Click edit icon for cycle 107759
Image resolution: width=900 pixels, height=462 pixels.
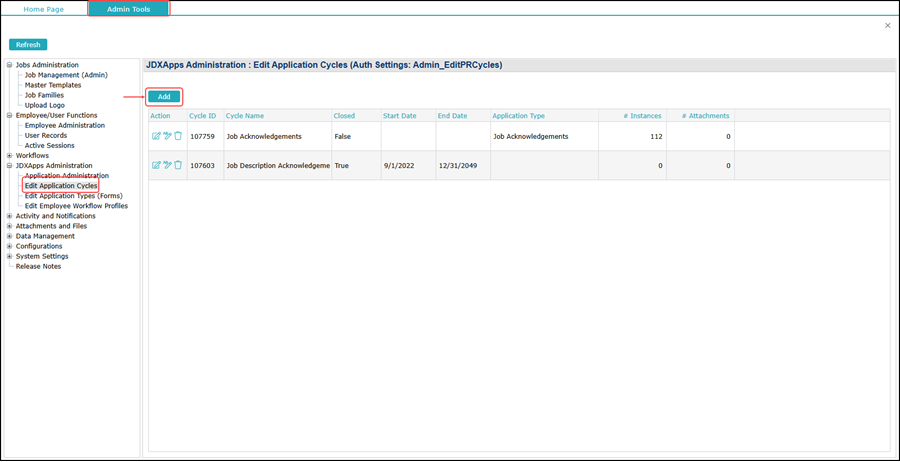coord(156,136)
